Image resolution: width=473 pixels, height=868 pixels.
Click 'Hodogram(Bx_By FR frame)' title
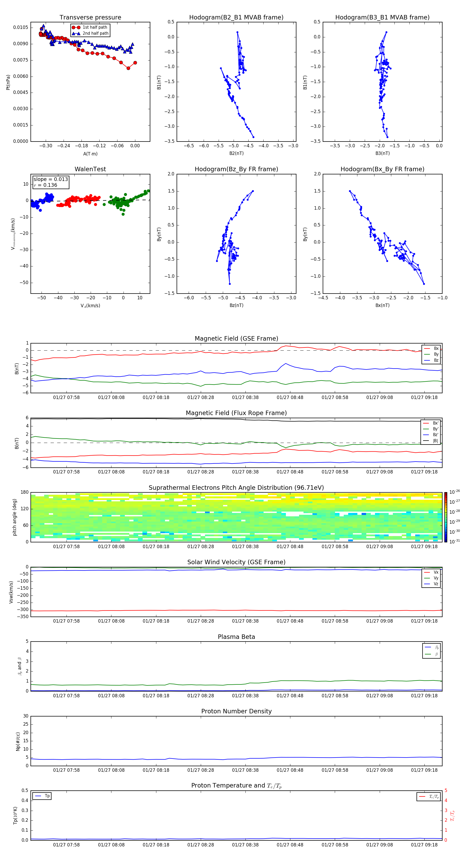pyautogui.click(x=382, y=169)
